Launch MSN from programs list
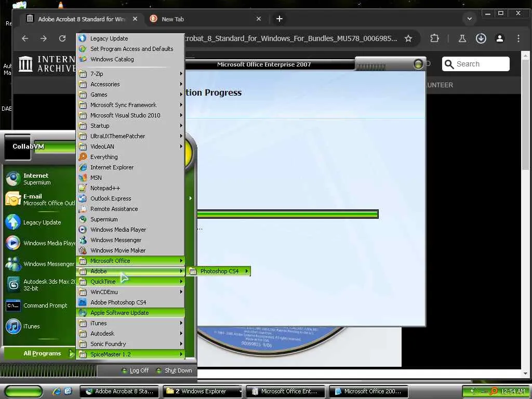 (130, 178)
